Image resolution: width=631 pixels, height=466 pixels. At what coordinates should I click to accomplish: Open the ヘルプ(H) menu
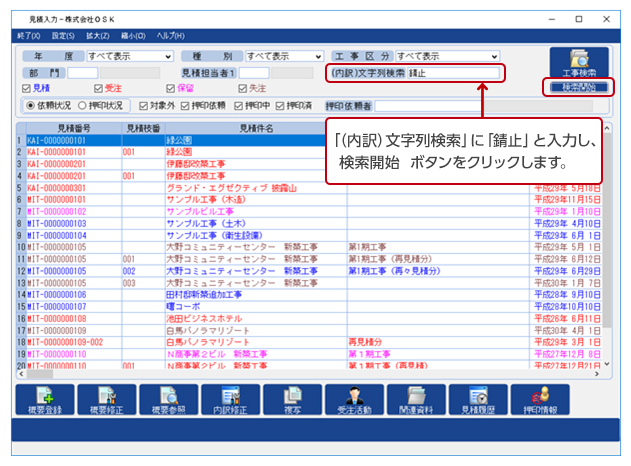tap(159, 35)
